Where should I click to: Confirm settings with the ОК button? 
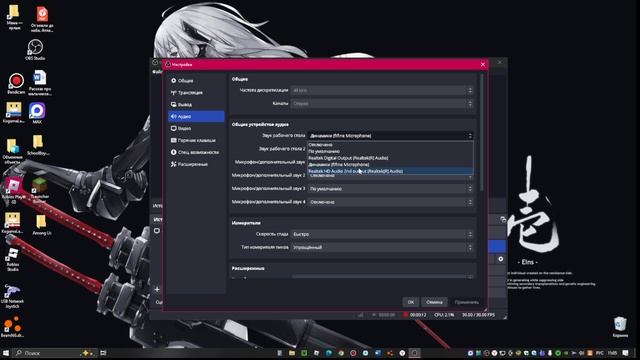tap(411, 302)
